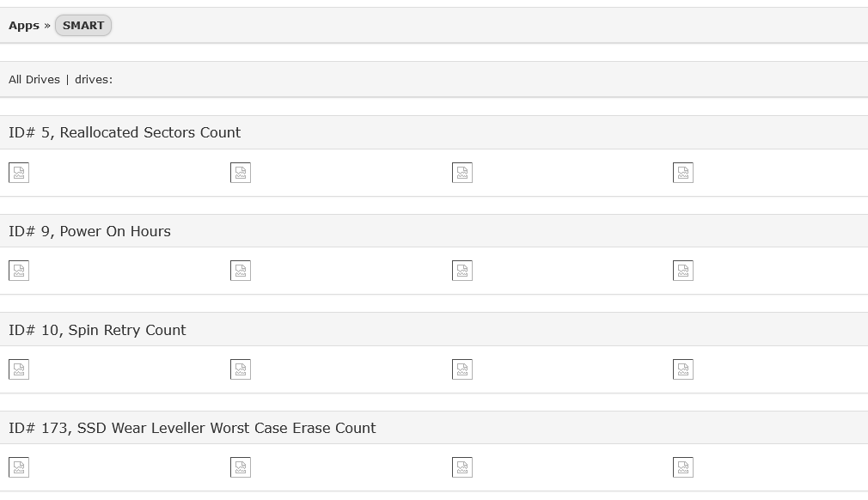Open the first graph icon under Power On Hours
Image resolution: width=868 pixels, height=500 pixels.
[19, 271]
